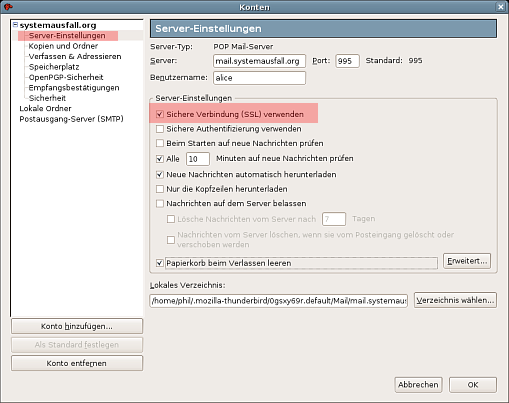Click the Benutzername field containing alice

click(x=259, y=78)
